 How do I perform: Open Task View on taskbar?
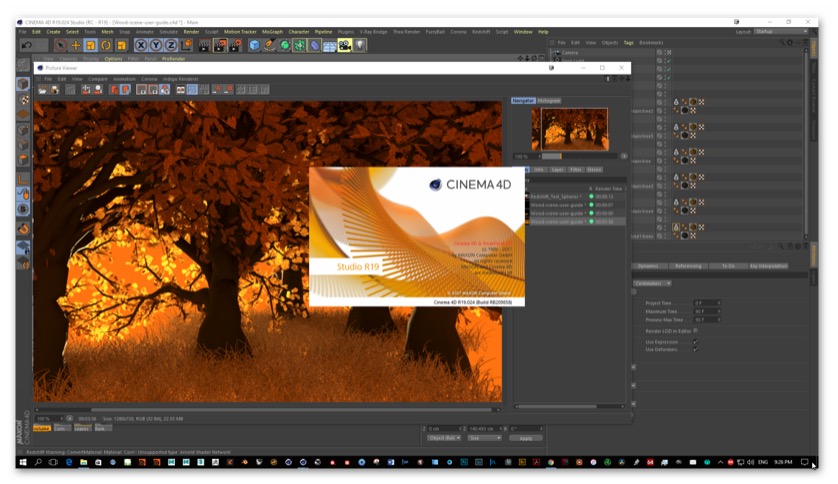point(53,462)
